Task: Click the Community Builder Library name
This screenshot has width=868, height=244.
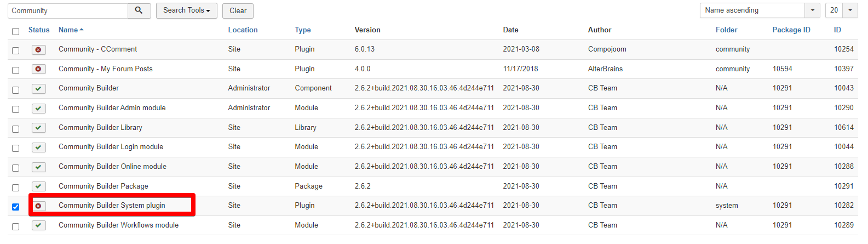Action: click(100, 127)
